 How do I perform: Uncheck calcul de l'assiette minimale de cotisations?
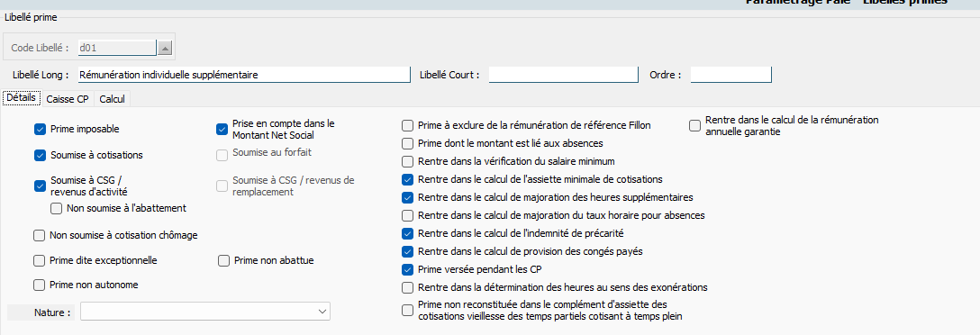point(407,179)
